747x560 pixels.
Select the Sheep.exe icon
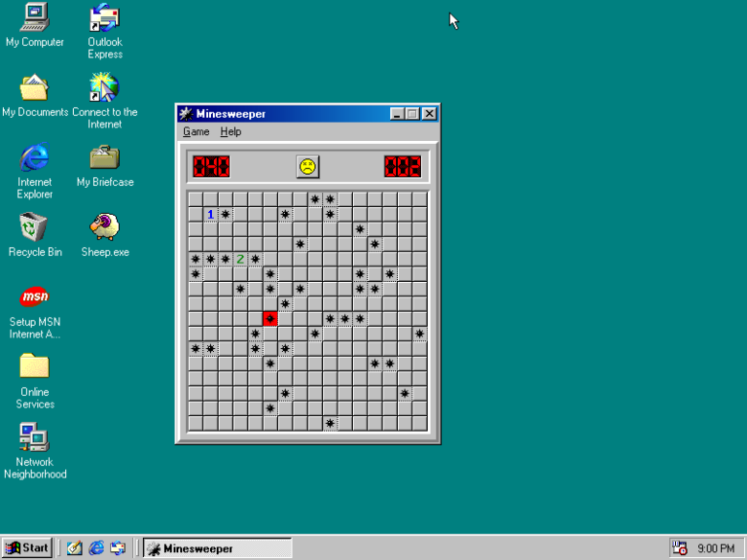[x=105, y=235]
